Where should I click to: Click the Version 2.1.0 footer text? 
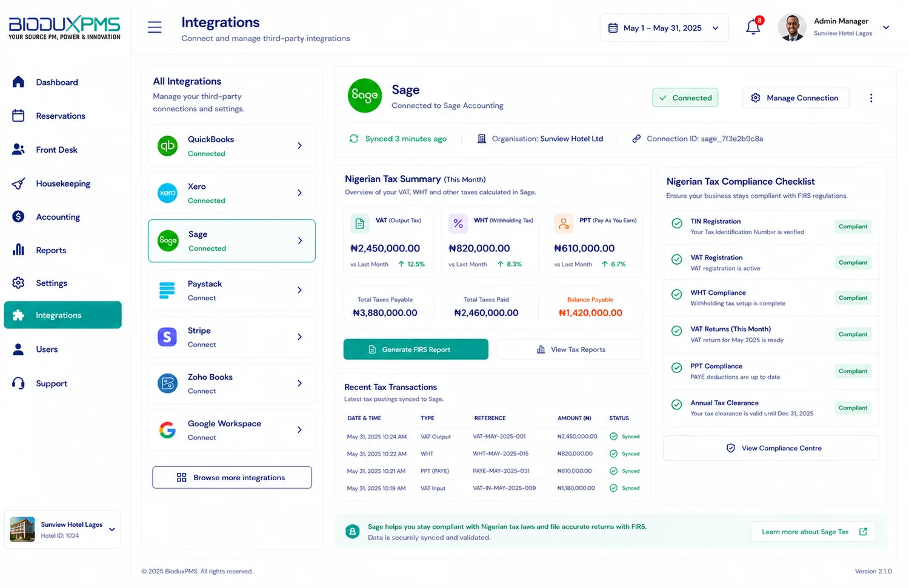(x=873, y=572)
